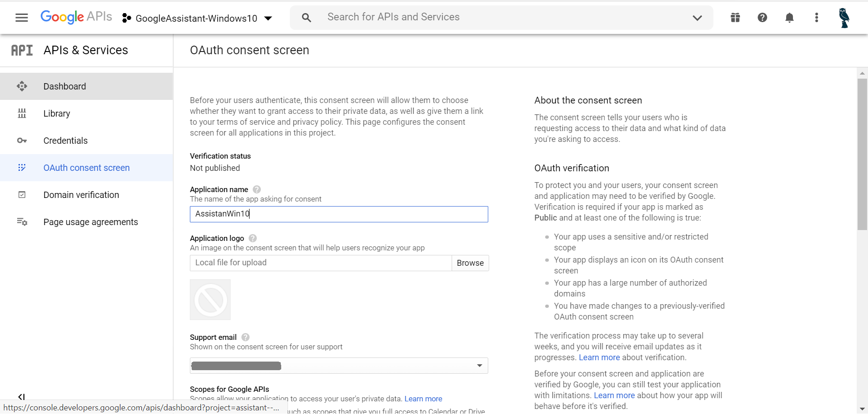Viewport: 868px width, 414px height.
Task: Click the gift box icon in header
Action: coord(735,18)
